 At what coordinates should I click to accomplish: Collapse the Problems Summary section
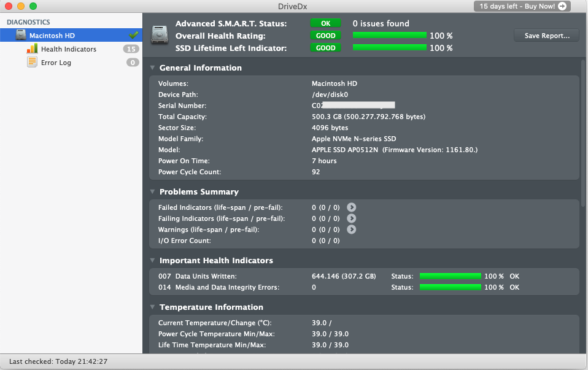[x=152, y=191]
